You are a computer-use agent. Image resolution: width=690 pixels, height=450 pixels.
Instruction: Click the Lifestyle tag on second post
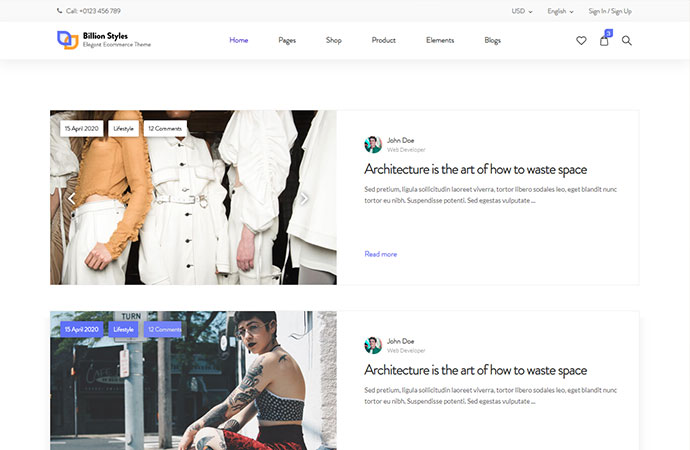123,329
